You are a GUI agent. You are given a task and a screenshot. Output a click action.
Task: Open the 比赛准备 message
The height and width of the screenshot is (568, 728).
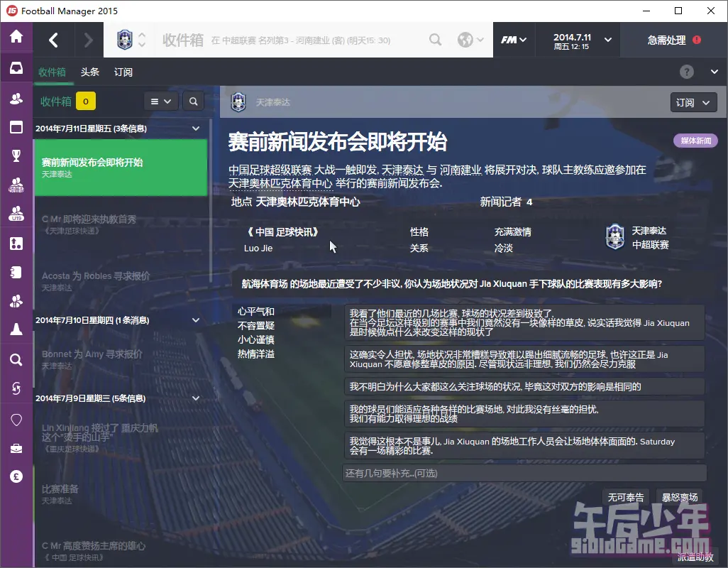[x=121, y=494]
